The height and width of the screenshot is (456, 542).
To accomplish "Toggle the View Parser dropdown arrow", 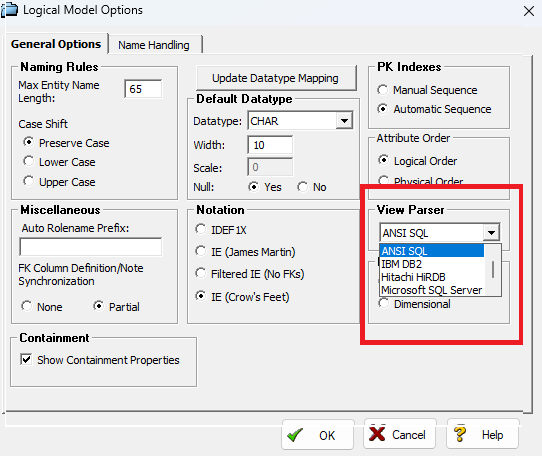I will (x=491, y=233).
